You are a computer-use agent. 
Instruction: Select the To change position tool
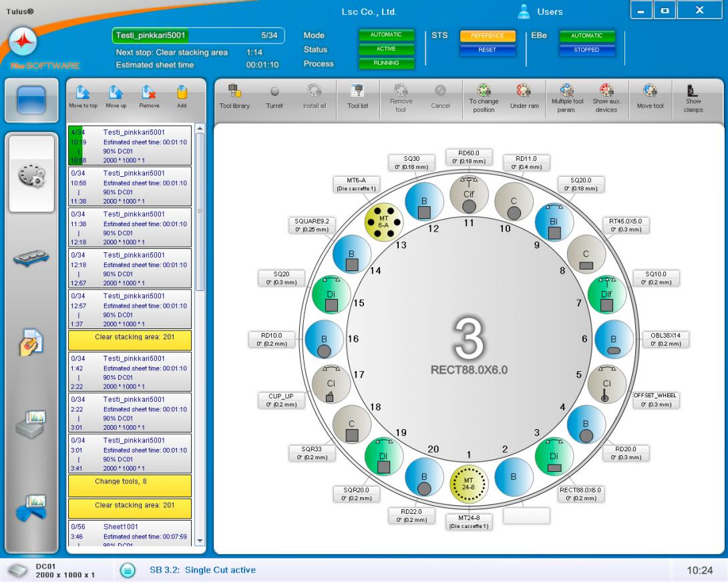(484, 96)
